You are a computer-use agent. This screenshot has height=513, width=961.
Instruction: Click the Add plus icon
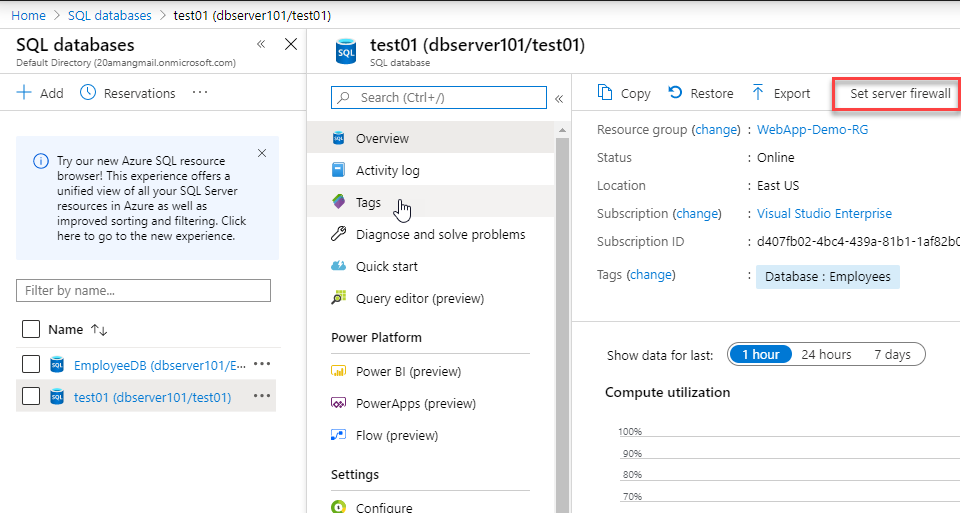[24, 93]
